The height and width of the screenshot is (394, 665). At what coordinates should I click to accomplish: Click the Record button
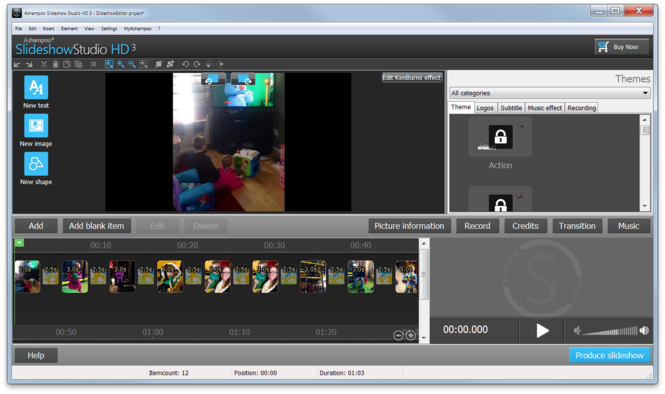point(477,226)
